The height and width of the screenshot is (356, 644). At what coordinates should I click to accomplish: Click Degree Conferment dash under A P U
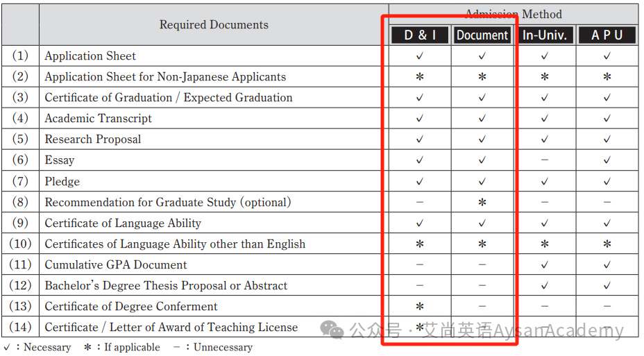607,306
